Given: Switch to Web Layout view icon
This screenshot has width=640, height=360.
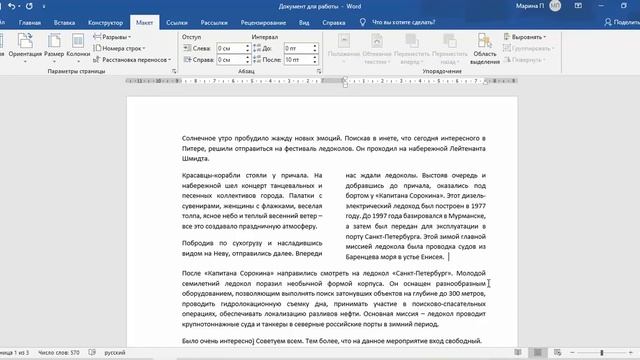Looking at the screenshot, I should tap(558, 352).
